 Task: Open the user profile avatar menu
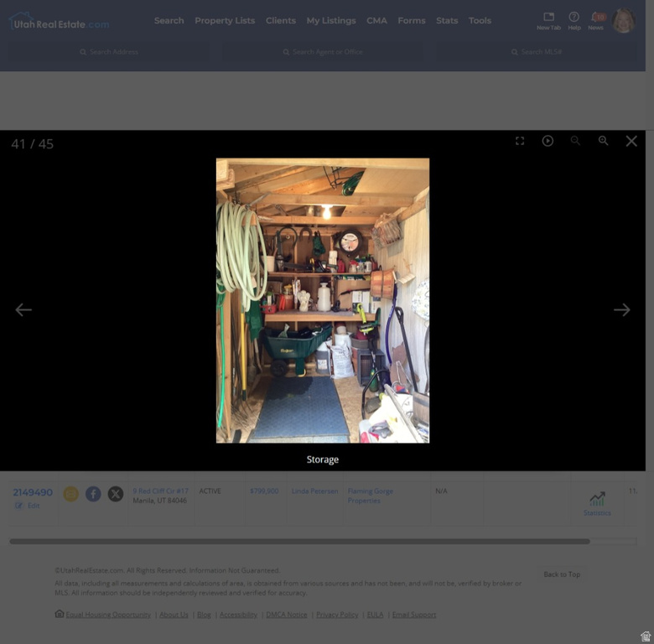click(x=624, y=21)
